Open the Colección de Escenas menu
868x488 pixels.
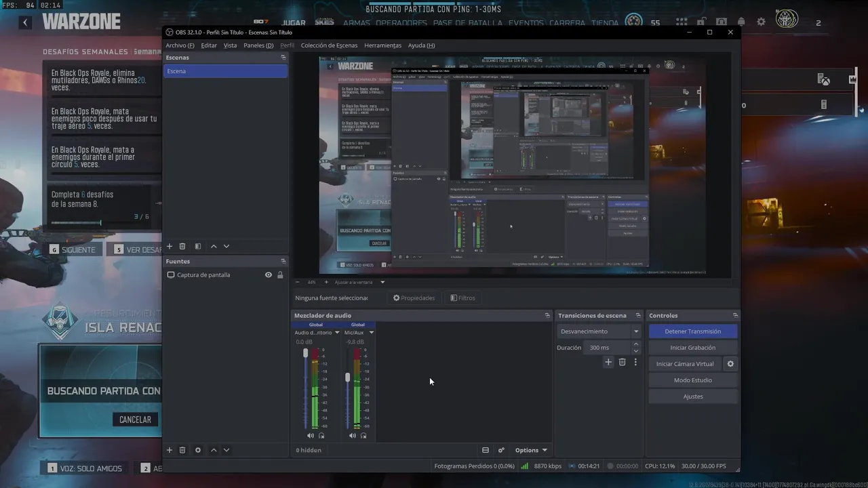point(329,45)
